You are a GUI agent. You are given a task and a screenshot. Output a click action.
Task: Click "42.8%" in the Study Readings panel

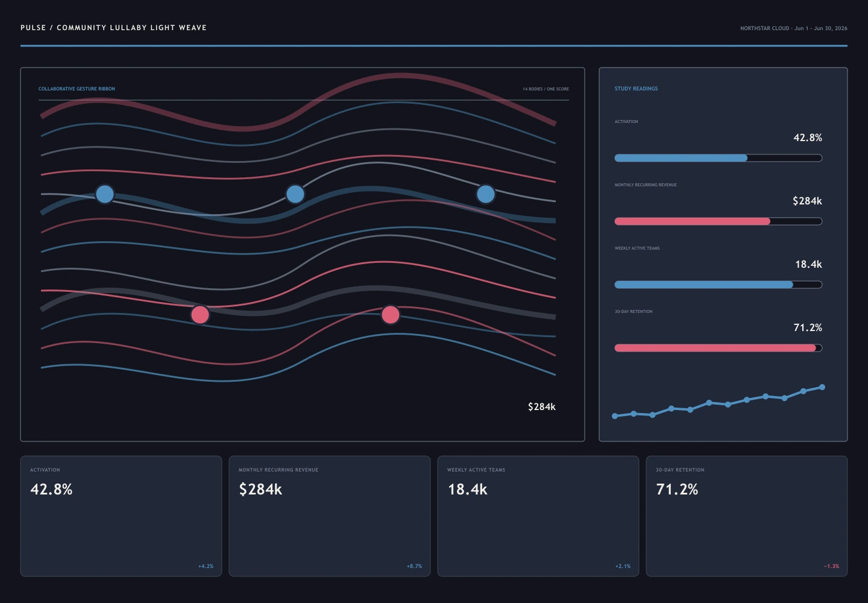point(808,138)
